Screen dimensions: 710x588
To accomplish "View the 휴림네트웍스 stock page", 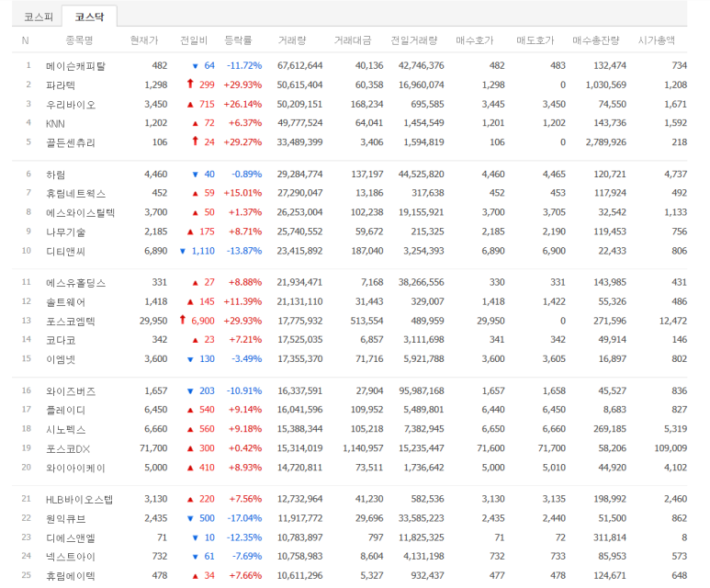I will click(x=75, y=194).
